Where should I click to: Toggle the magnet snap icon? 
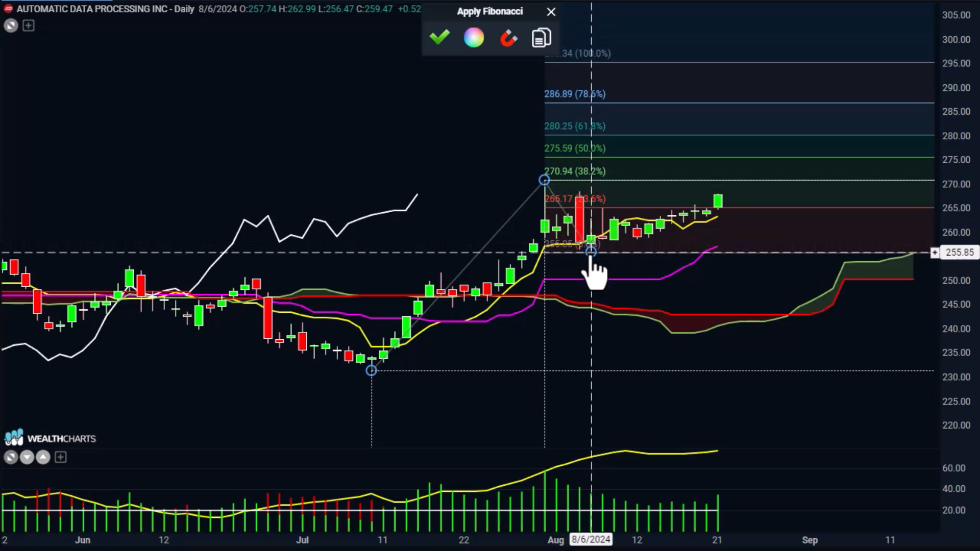coord(508,38)
